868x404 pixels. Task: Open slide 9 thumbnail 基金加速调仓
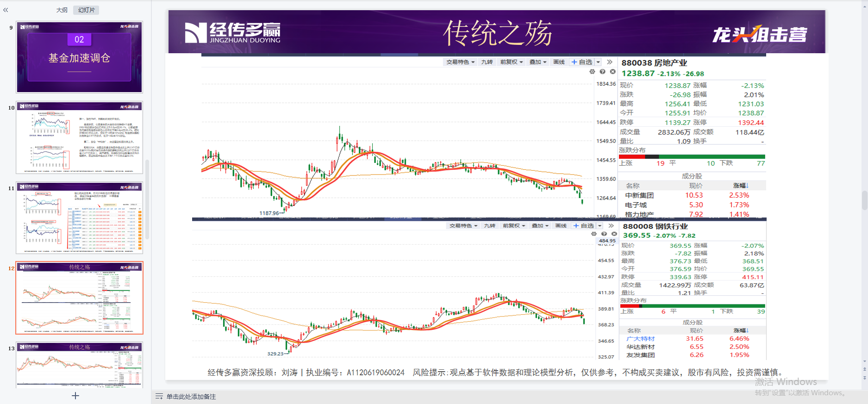(80, 57)
